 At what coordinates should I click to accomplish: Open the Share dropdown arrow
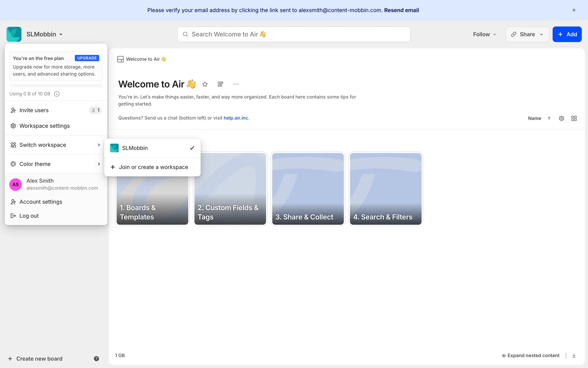point(541,34)
